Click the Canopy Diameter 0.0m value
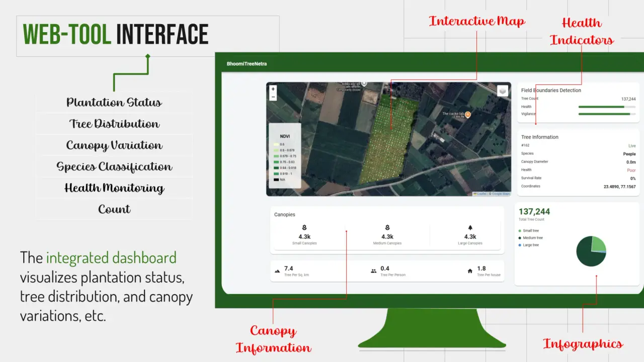644x362 pixels. tap(631, 162)
